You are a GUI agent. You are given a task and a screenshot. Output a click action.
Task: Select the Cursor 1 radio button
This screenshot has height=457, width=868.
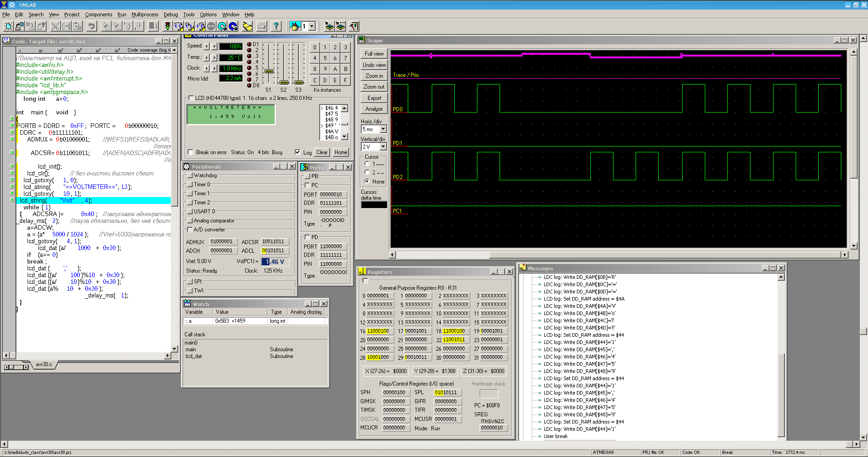coord(367,164)
